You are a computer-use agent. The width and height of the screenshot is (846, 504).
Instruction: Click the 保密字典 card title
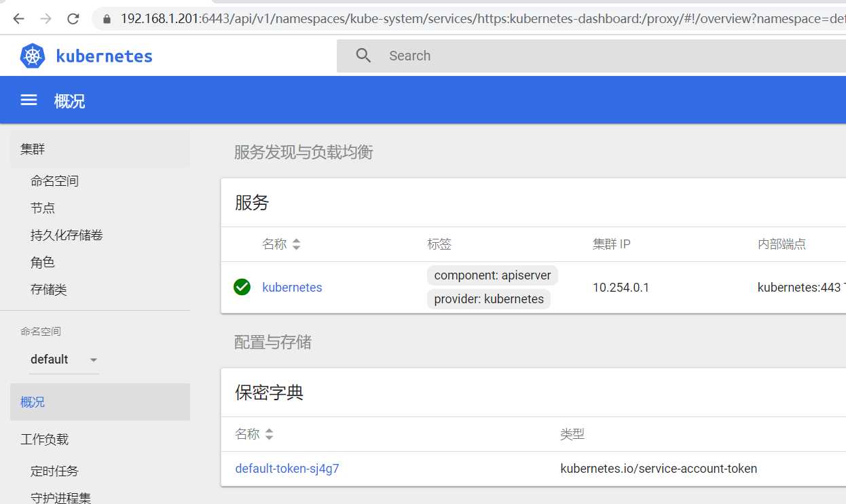pyautogui.click(x=269, y=392)
